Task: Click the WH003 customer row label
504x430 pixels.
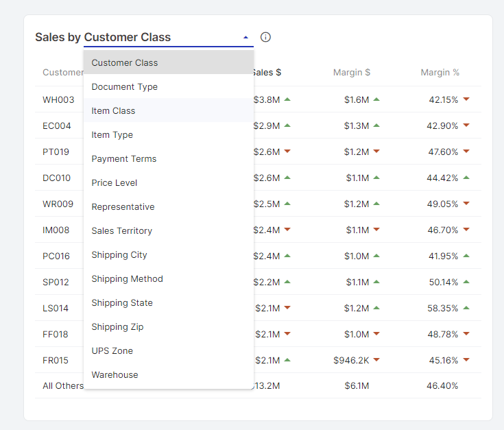Action: [x=58, y=99]
